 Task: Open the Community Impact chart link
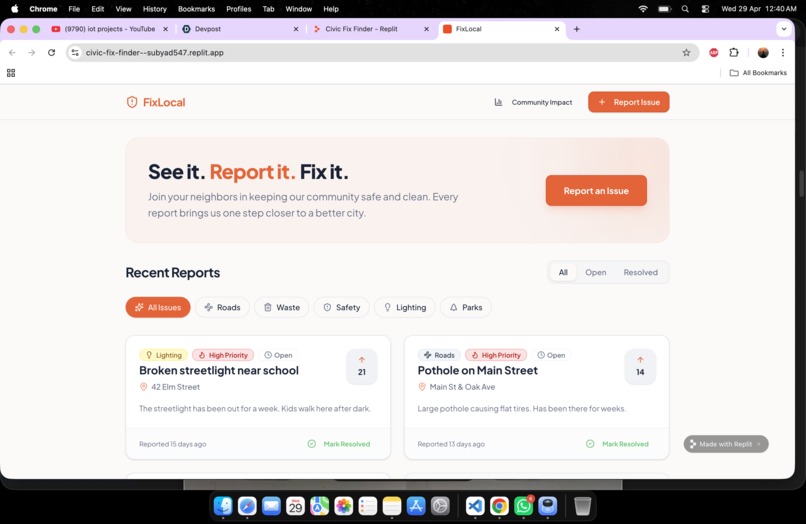click(x=533, y=102)
